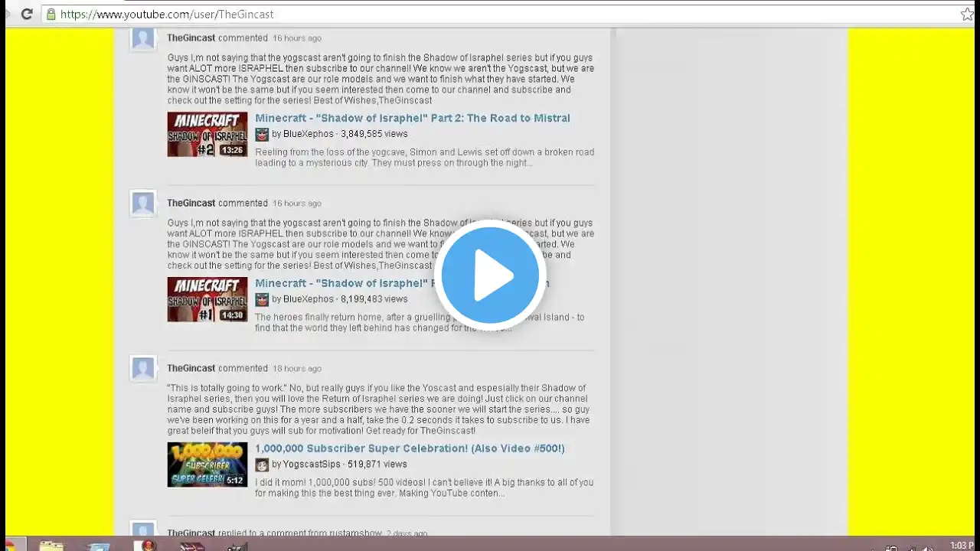The image size is (980, 551).
Task: Click the large blue play button overlay
Action: click(490, 275)
